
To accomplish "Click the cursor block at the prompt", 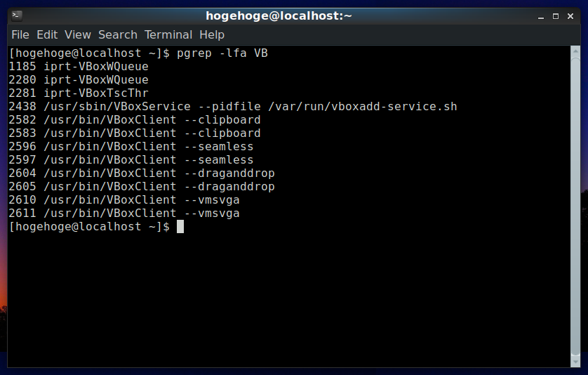I will (x=180, y=227).
